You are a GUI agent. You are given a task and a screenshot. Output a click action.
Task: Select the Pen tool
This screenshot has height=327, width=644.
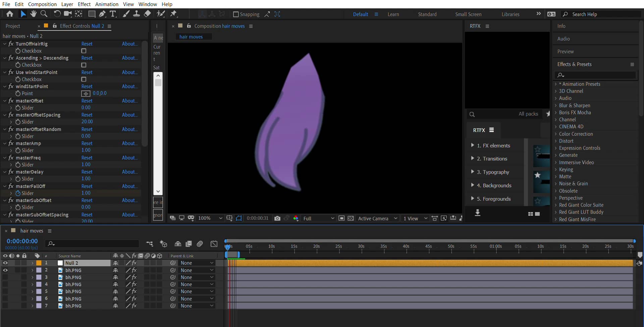click(102, 14)
